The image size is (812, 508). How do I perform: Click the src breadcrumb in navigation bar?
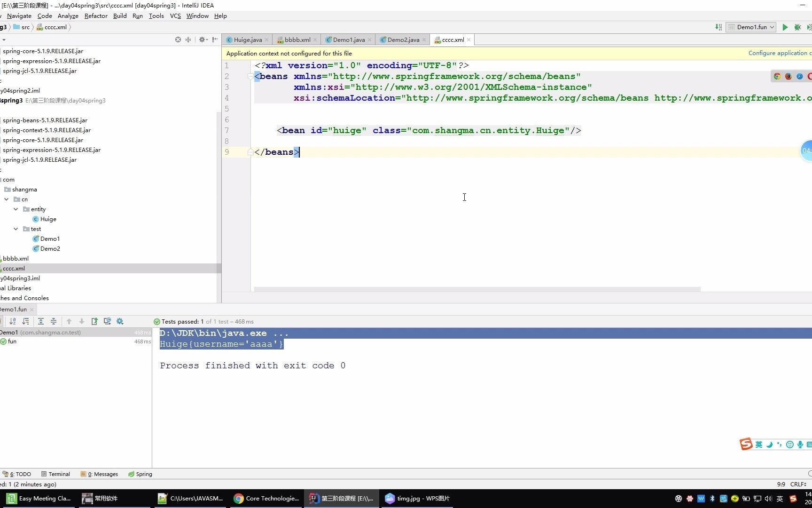[22, 27]
